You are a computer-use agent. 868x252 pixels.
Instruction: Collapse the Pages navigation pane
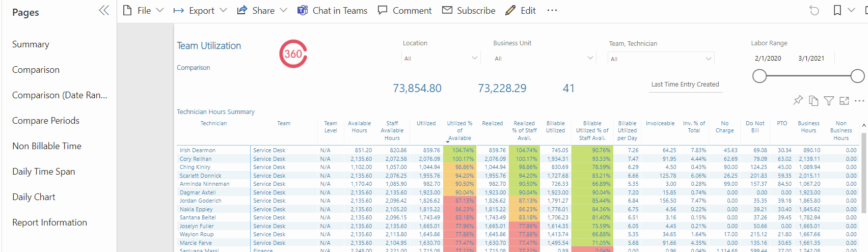pyautogui.click(x=104, y=11)
